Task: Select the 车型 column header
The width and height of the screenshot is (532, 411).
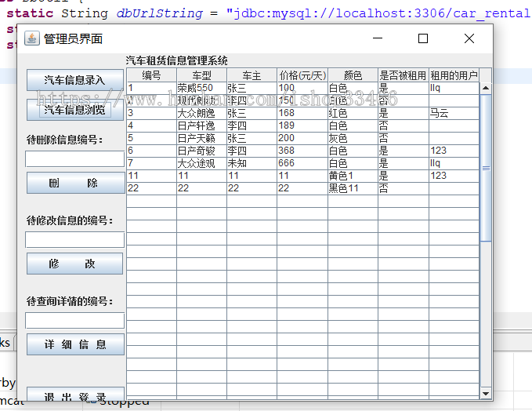Action: click(x=201, y=75)
